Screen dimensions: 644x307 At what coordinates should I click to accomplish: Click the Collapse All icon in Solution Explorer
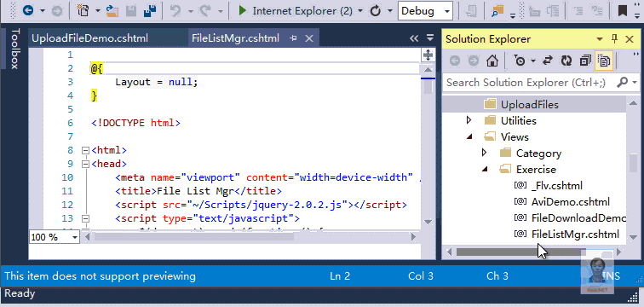(x=585, y=61)
